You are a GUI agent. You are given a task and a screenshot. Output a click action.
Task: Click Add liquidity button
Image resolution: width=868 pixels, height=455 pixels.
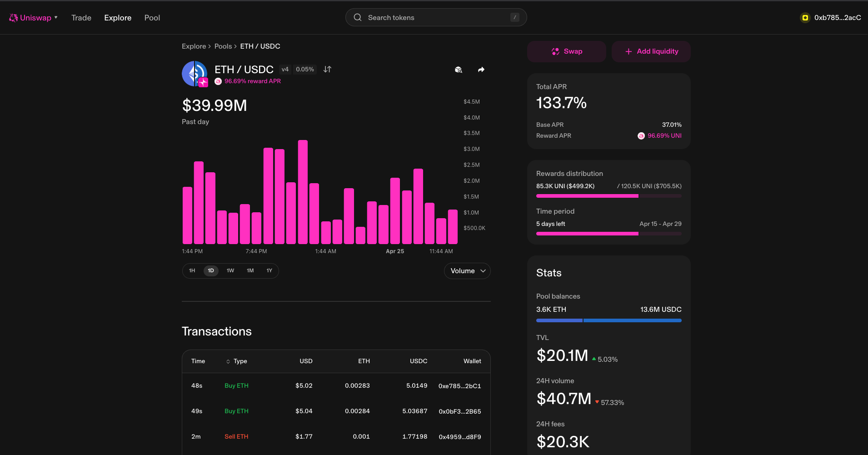[651, 51]
